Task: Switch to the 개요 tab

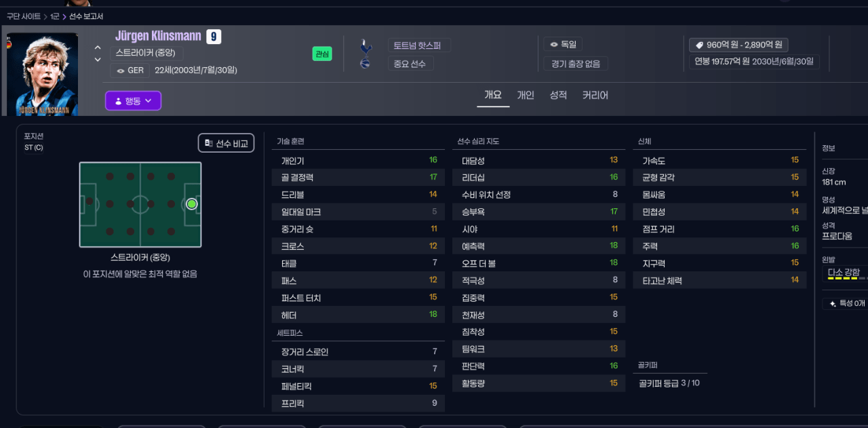Action: point(493,95)
